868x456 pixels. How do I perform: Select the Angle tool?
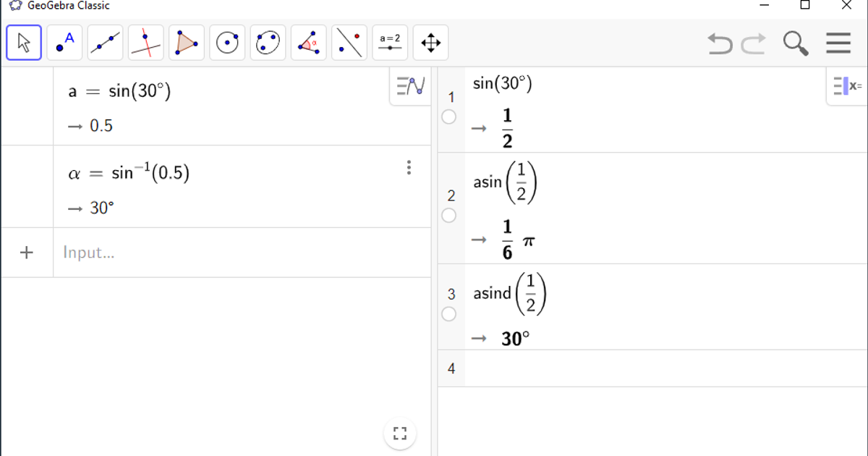(308, 43)
